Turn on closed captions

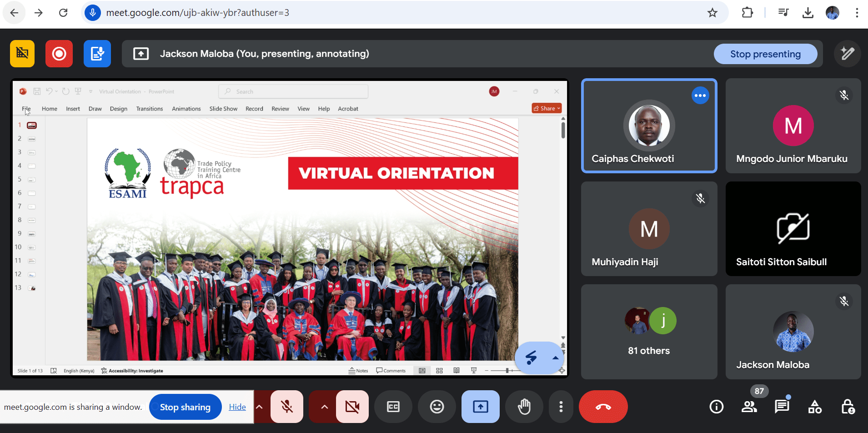pyautogui.click(x=393, y=407)
